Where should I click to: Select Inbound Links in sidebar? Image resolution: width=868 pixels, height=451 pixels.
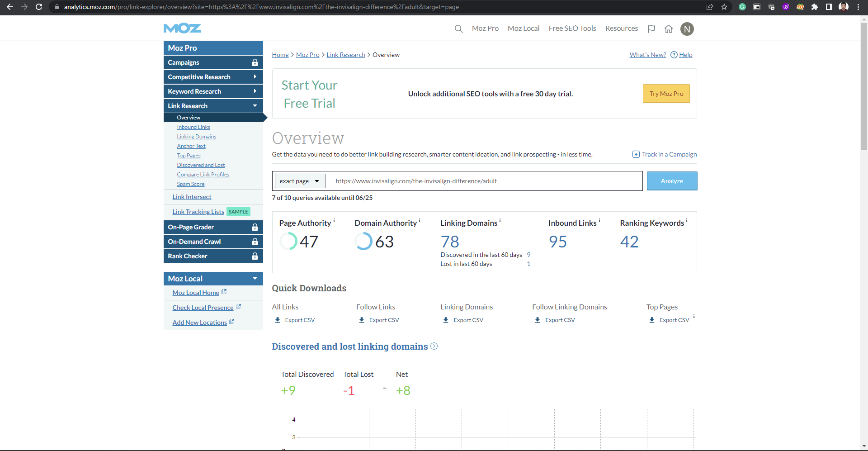click(193, 127)
